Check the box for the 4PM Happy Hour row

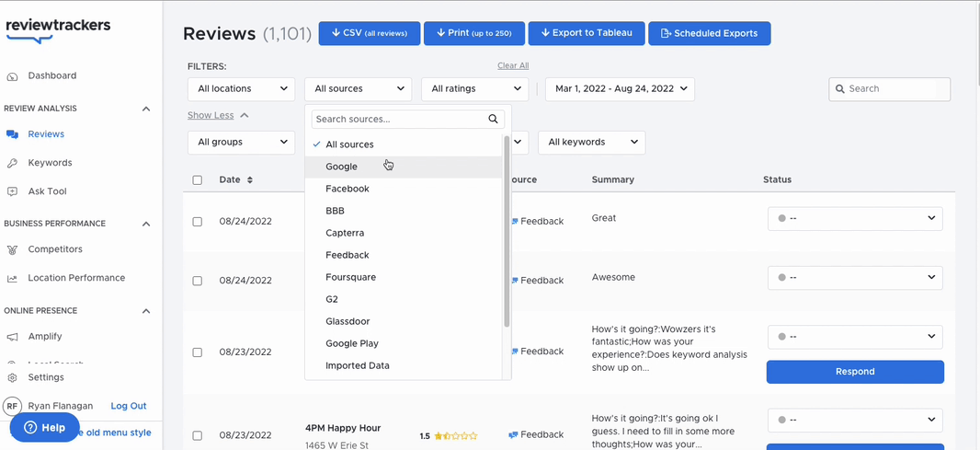(198, 435)
